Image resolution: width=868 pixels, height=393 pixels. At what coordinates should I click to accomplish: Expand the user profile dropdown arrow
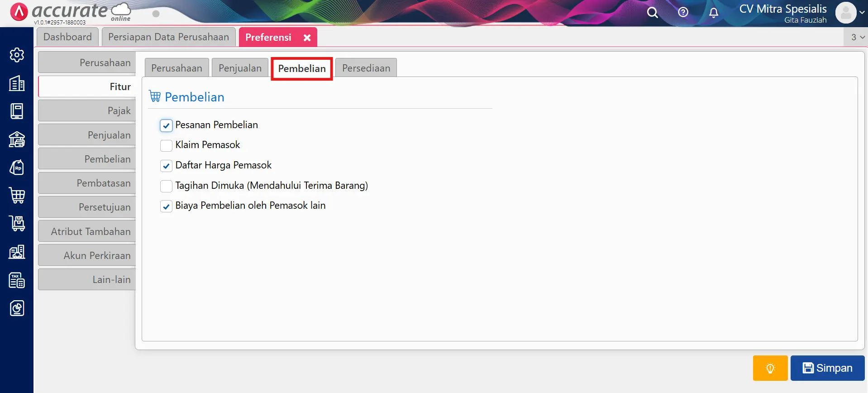tap(862, 13)
